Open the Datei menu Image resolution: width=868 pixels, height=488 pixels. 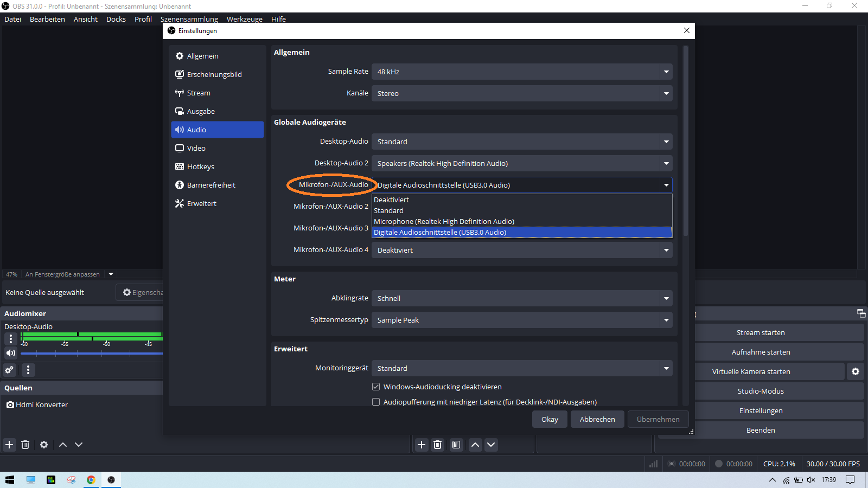(13, 19)
